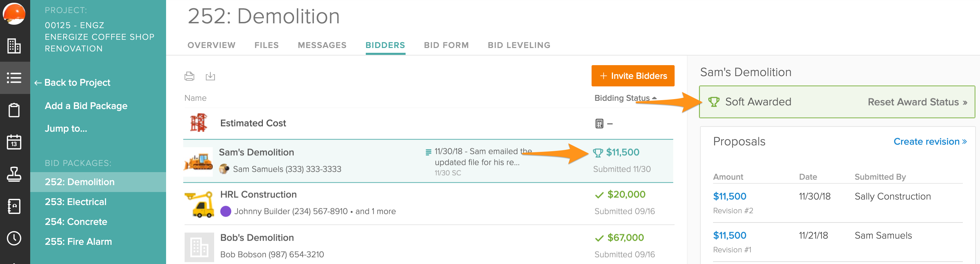Sort by Bidding Status column arrow
The image size is (980, 264).
tap(654, 98)
